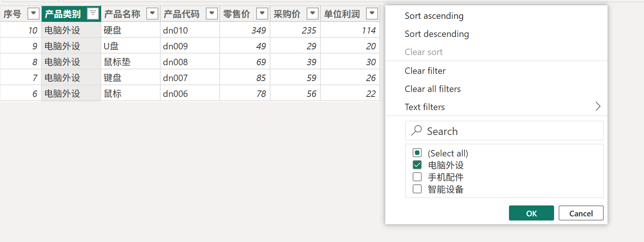Toggle the (Select all) checkbox
Screen dimensions: 644x242
[417, 153]
